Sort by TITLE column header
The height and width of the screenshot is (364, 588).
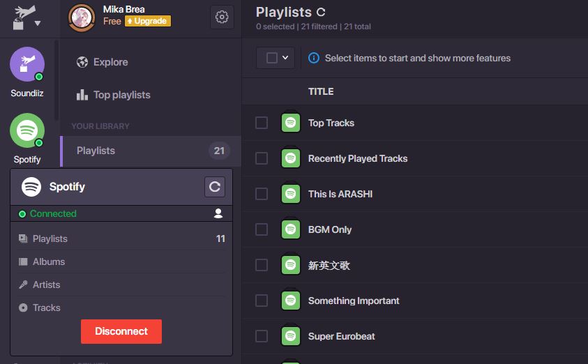pyautogui.click(x=321, y=91)
